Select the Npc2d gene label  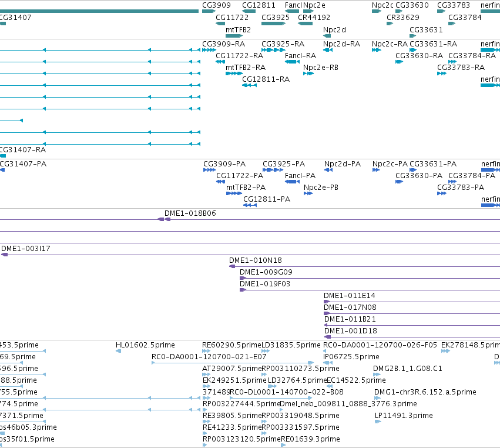click(x=334, y=30)
